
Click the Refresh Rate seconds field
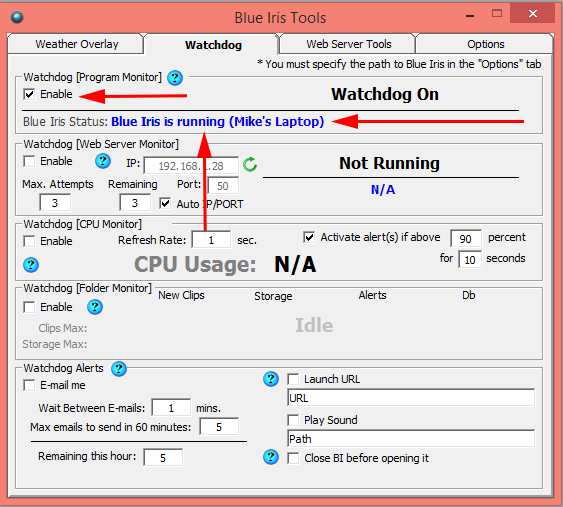click(211, 240)
